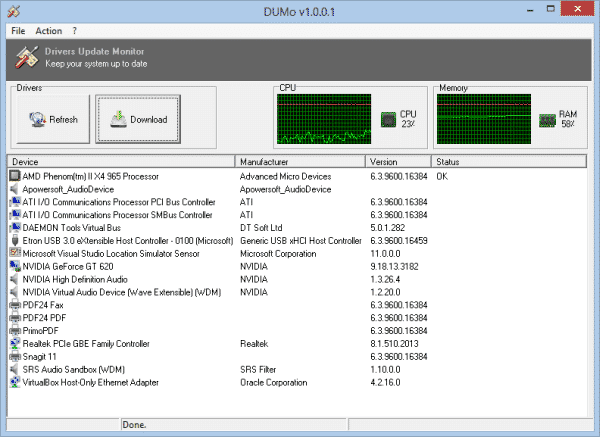Screen dimensions: 600x437
Task: Sort by the Device column header
Action: point(120,161)
